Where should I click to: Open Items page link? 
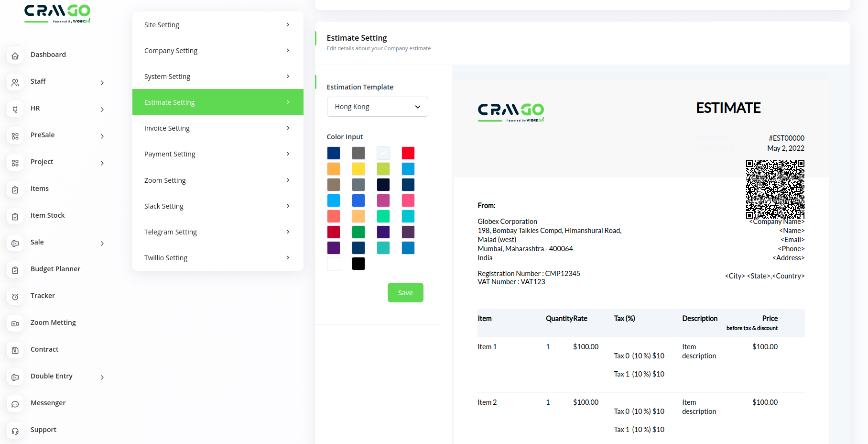[40, 189]
